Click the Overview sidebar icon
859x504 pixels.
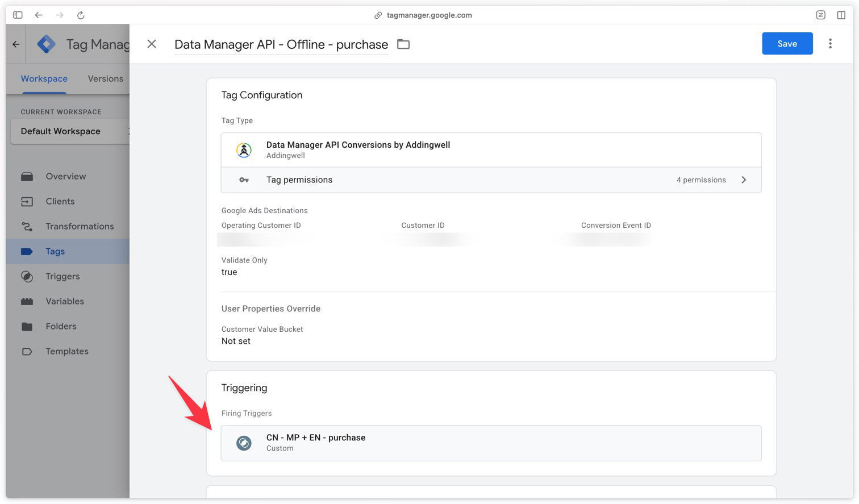point(27,177)
